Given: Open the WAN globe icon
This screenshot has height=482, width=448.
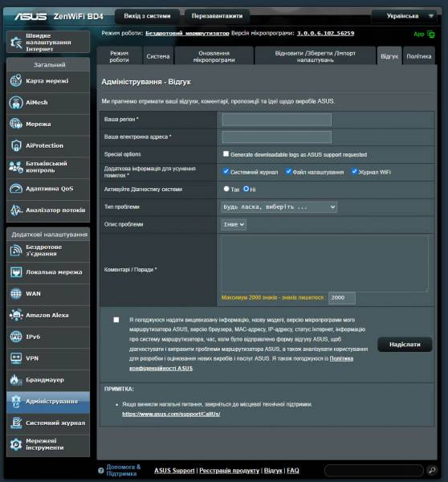Looking at the screenshot, I should [x=16, y=293].
